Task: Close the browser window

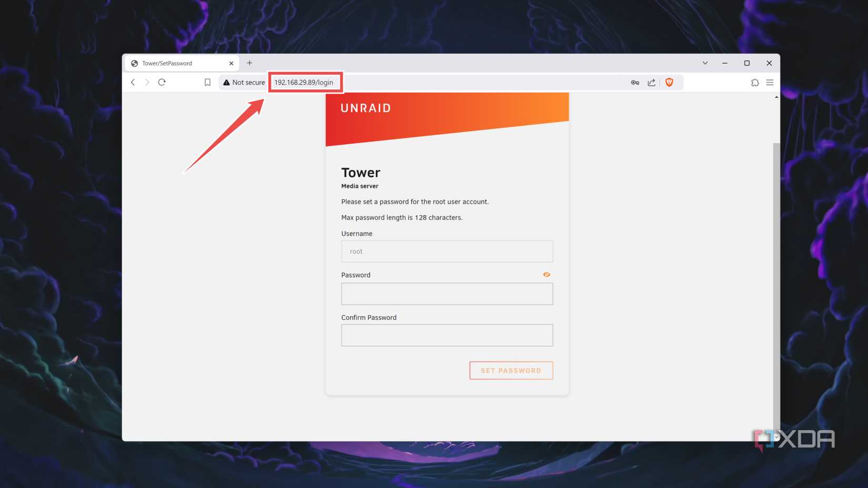Action: pos(769,63)
